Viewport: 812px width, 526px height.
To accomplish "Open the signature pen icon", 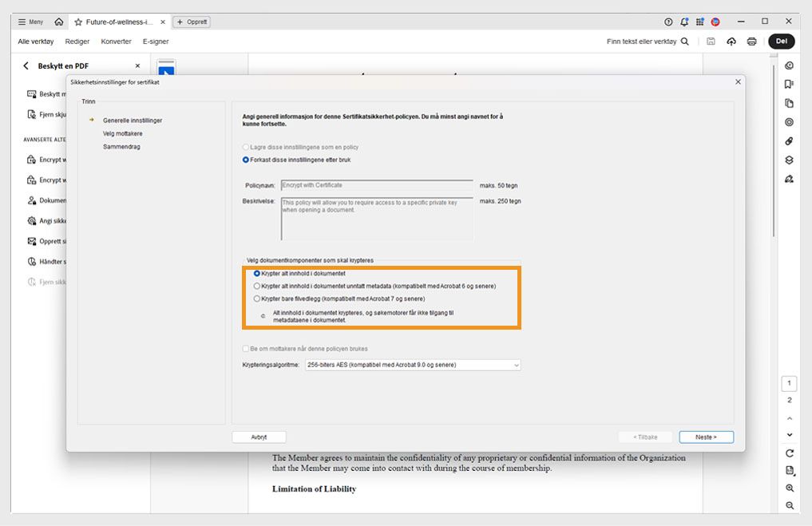I will point(789,179).
